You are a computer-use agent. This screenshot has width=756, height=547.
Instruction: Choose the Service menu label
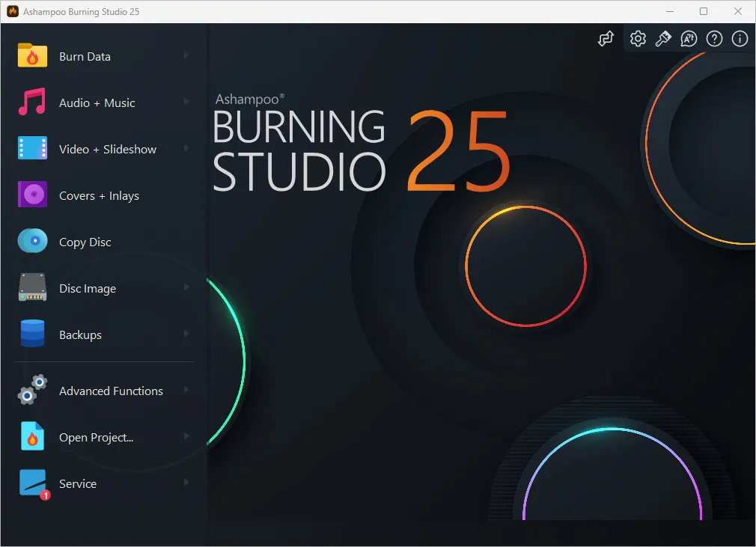(78, 483)
